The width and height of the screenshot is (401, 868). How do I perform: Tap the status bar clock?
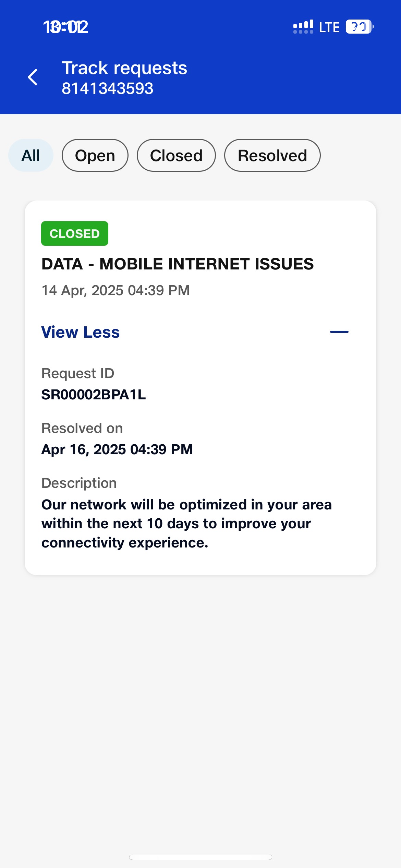pos(65,27)
